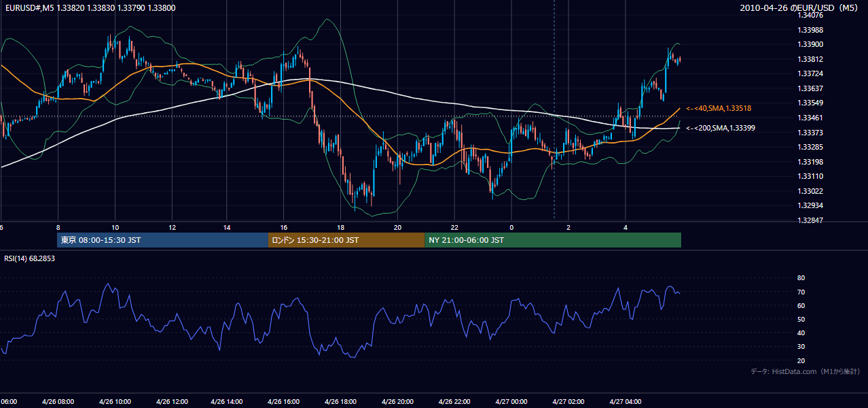The width and height of the screenshot is (868, 408).
Task: Click price axis label 1.33022
Action: 811,191
